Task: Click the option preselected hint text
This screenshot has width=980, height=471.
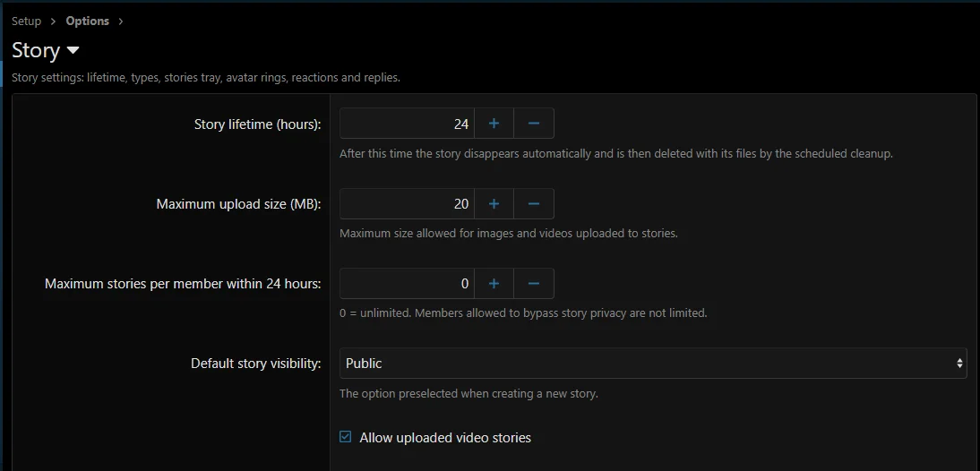Action: click(x=469, y=394)
